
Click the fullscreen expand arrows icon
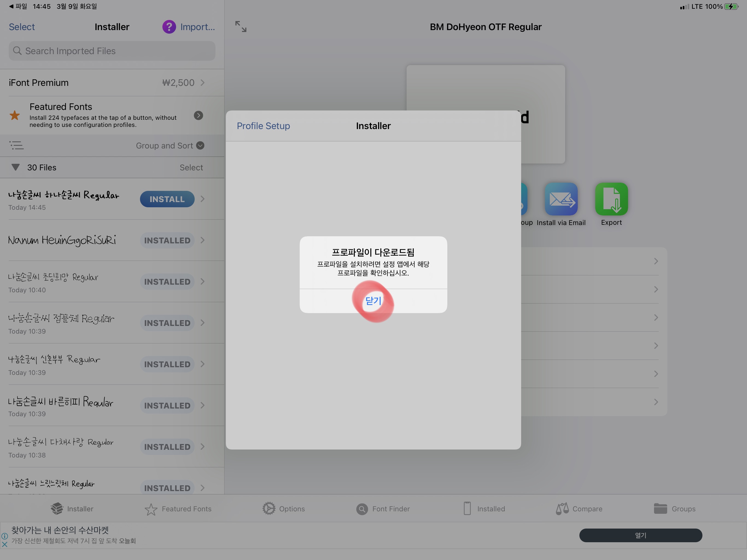[x=241, y=26]
